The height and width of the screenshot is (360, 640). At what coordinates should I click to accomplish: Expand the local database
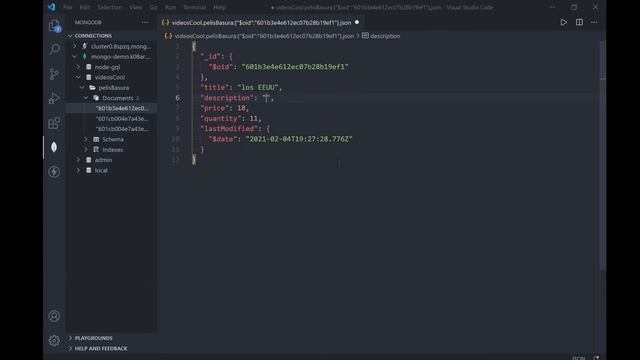tap(78, 170)
